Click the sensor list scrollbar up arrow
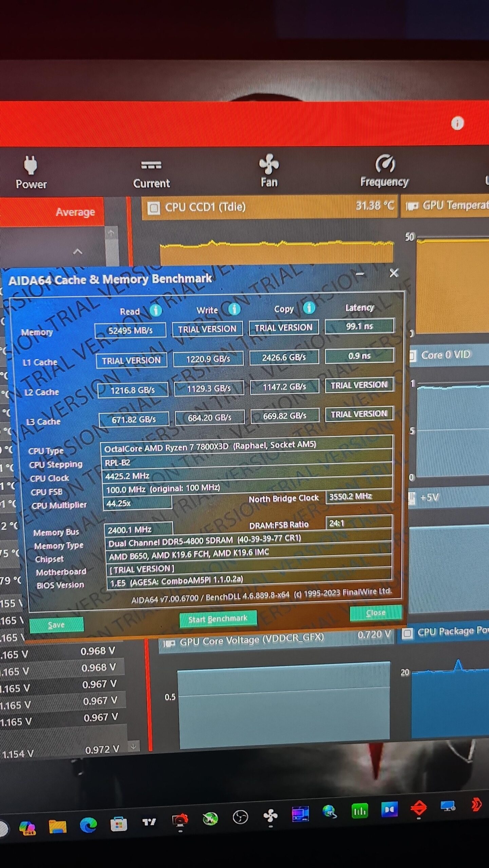 point(111,233)
